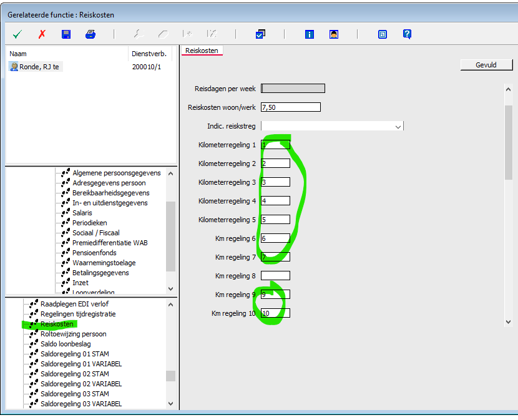Click the form's vertical scrollbar thumb
The height and width of the screenshot is (420, 518).
click(x=508, y=142)
